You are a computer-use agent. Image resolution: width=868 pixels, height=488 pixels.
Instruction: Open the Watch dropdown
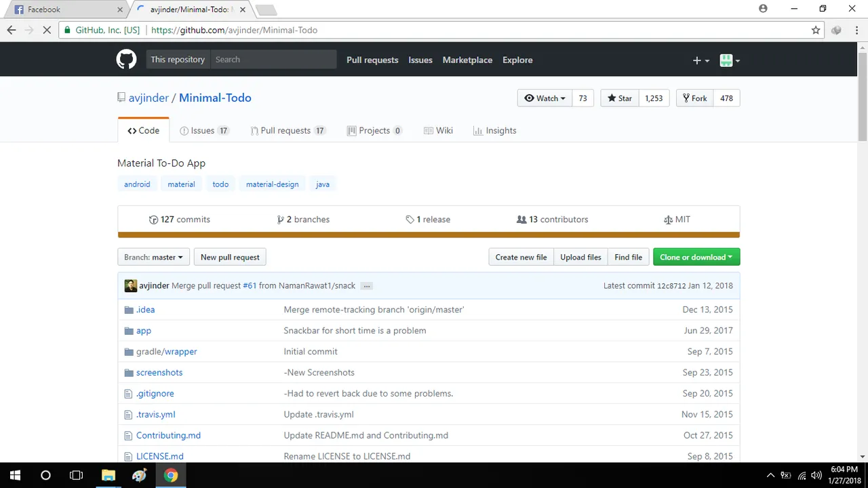pos(545,98)
